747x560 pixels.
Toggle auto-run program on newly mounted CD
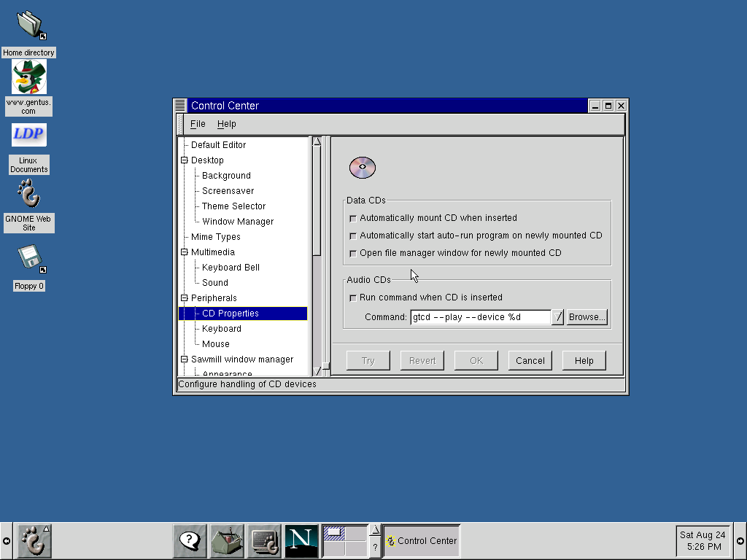point(353,236)
